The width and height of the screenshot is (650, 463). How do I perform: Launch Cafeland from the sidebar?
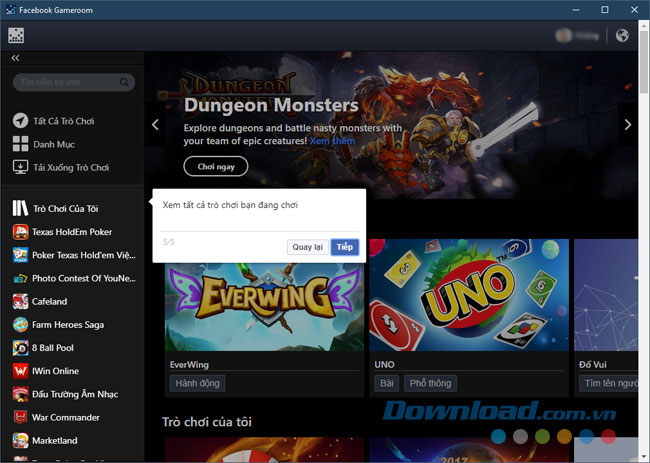tap(50, 301)
